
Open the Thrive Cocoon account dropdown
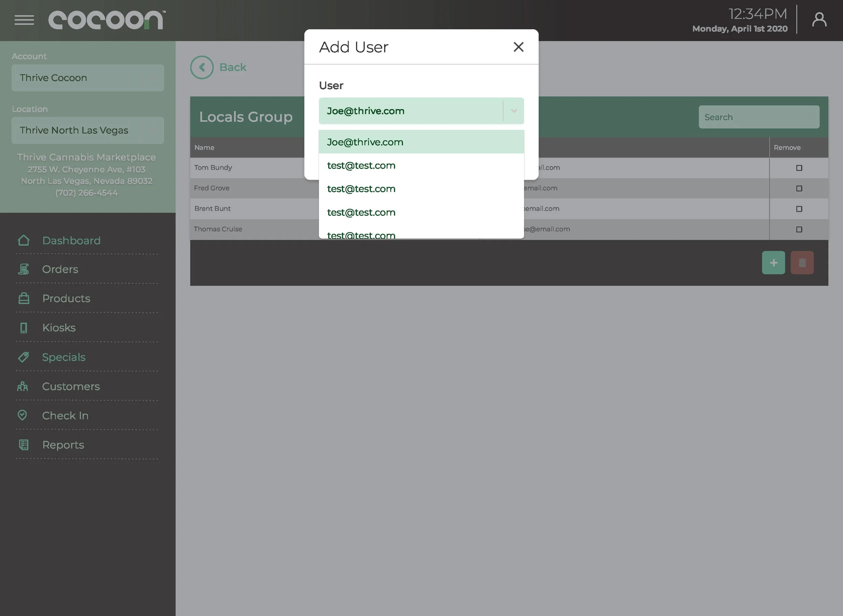tap(88, 78)
